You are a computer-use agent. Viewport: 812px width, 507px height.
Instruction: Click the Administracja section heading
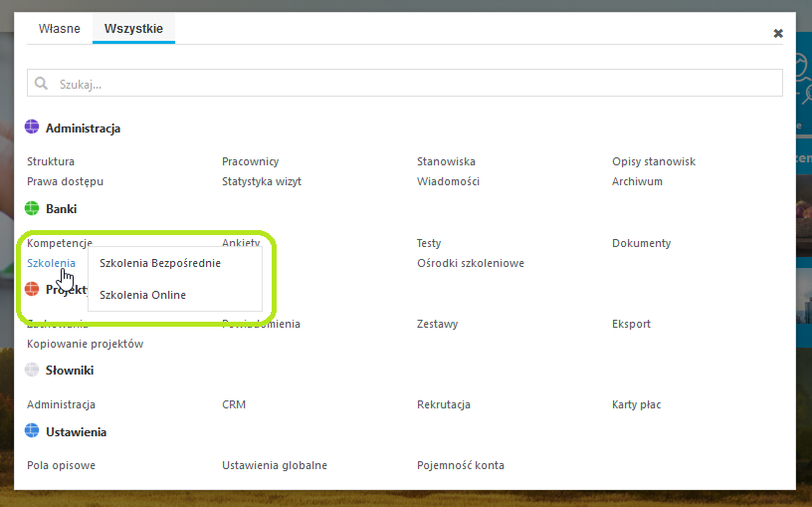point(83,128)
